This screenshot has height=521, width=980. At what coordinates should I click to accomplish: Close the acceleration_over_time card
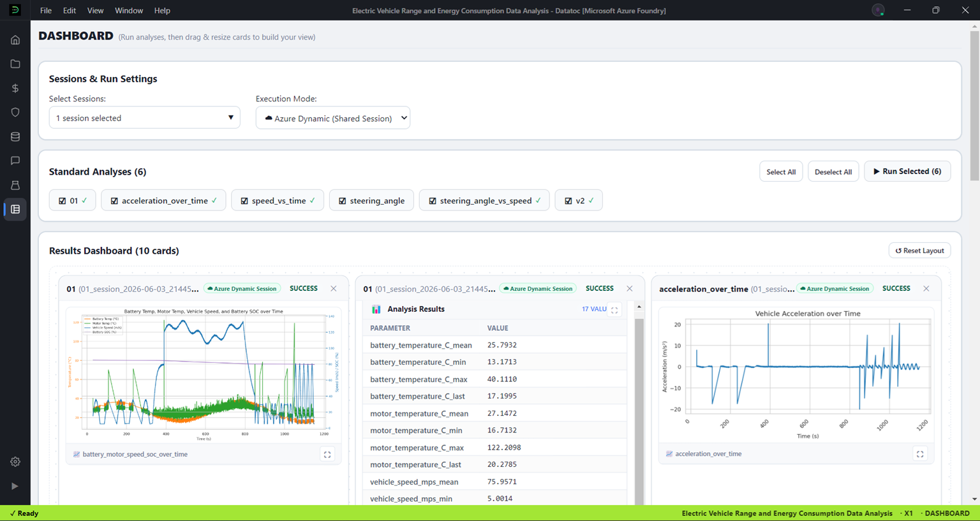(926, 289)
